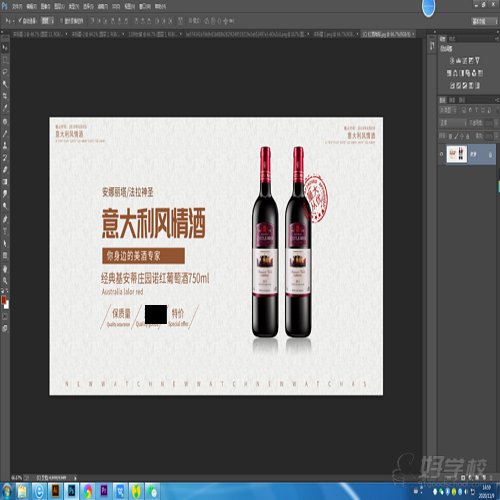This screenshot has width=500, height=500.
Task: Set the foreground color swatch
Action: pos(4,299)
